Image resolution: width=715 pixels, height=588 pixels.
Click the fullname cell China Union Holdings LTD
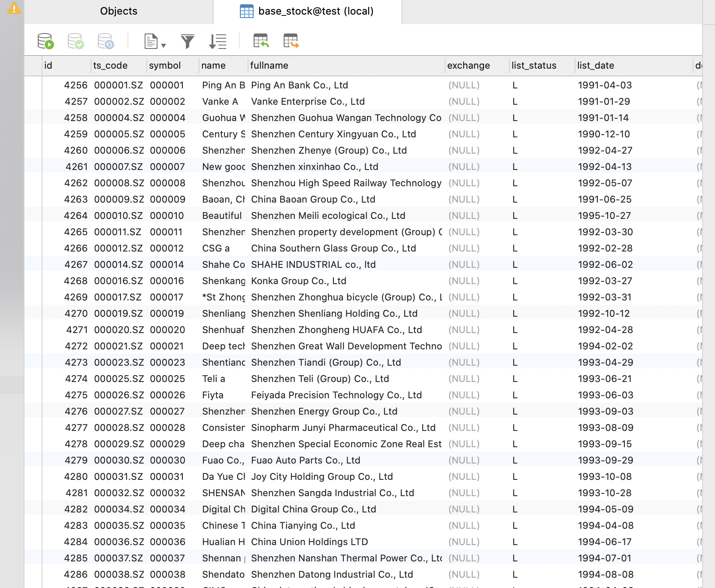click(346, 542)
